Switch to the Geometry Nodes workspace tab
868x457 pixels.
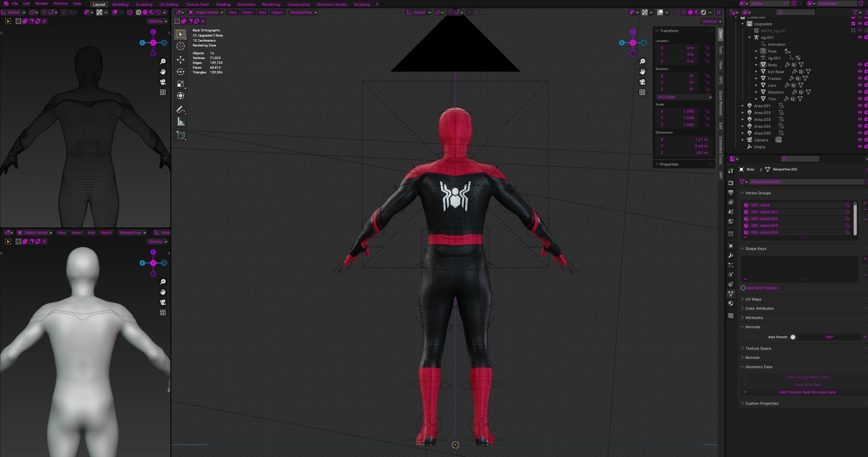point(331,4)
